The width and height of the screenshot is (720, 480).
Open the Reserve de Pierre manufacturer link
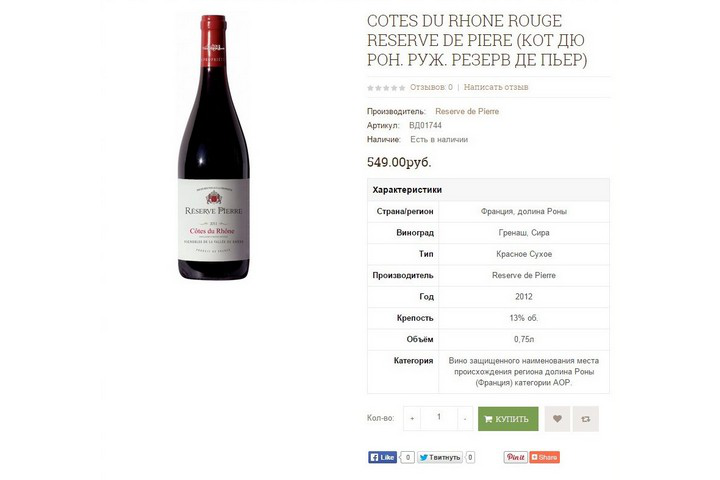click(x=467, y=111)
